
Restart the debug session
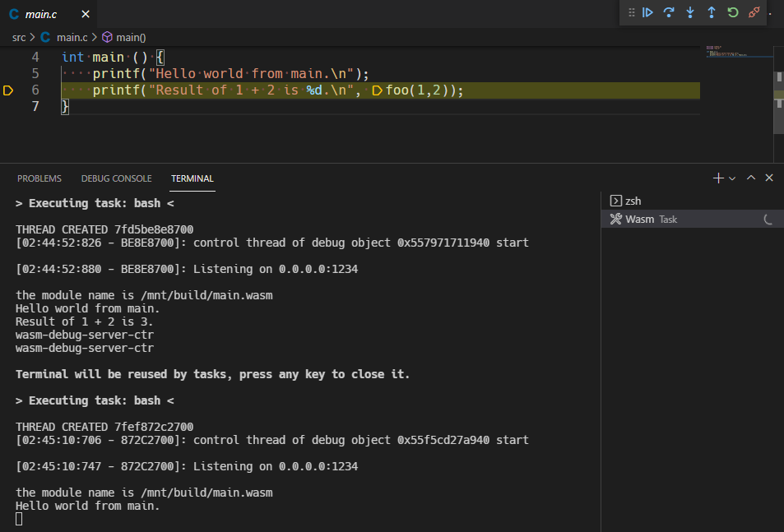pyautogui.click(x=732, y=12)
